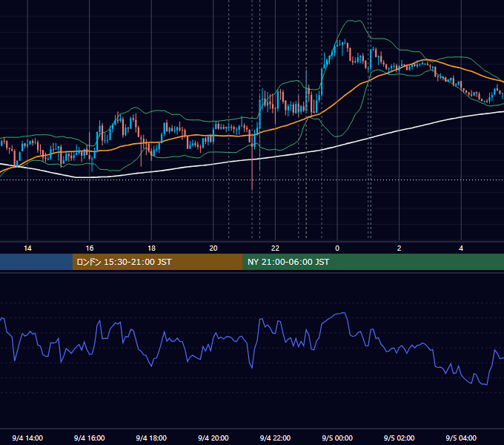Click the ロンドン 15:30-21:00 JST session bar
The height and width of the screenshot is (445, 504).
[157, 262]
